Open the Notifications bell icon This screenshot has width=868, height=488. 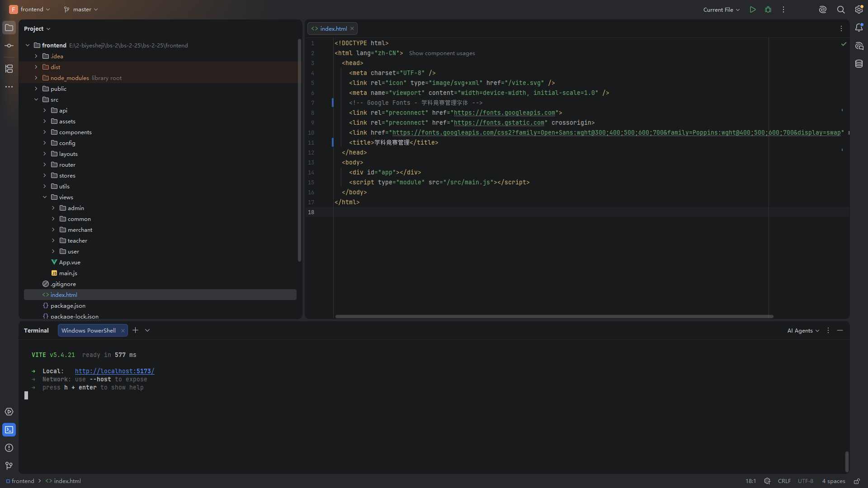[859, 28]
